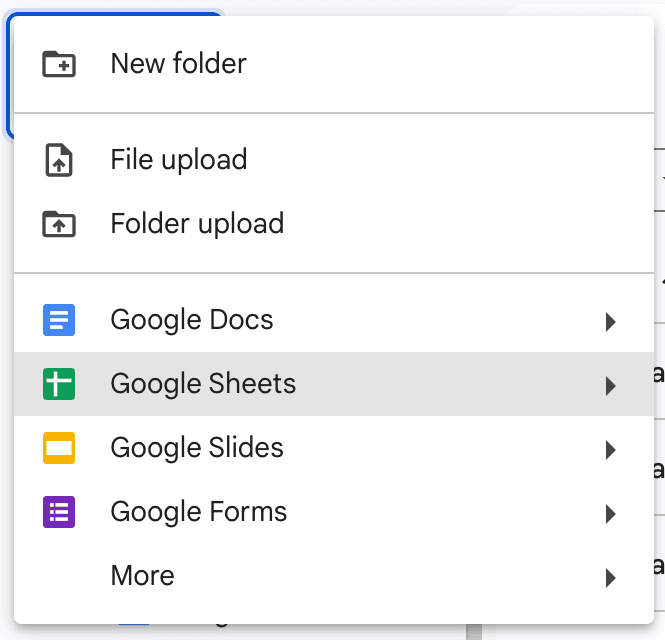Choose the Google Docs text label

coord(191,320)
